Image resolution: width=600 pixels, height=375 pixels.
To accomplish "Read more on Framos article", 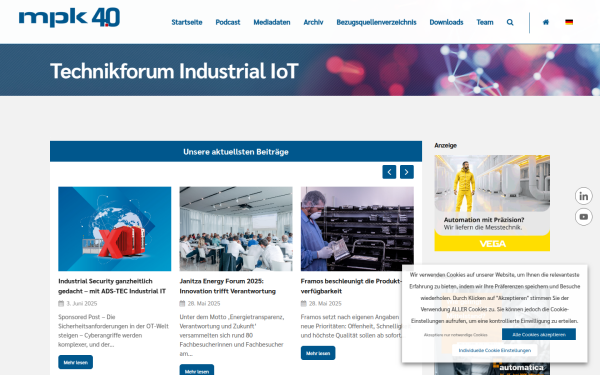I will pos(318,353).
